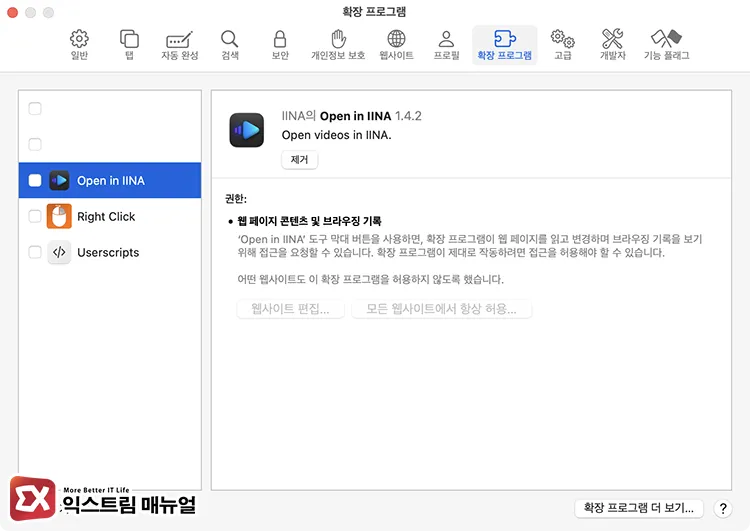750x531 pixels.
Task: Toggle the first blank extension checkbox
Action: coord(35,109)
